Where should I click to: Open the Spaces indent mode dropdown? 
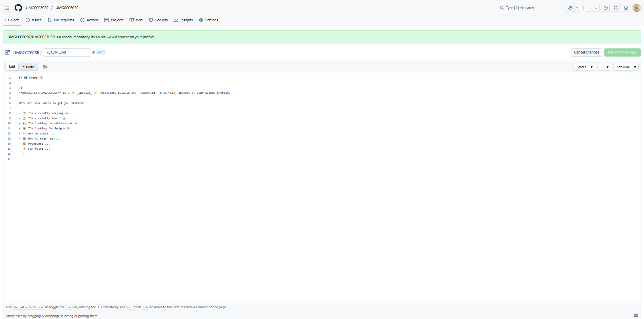[584, 67]
